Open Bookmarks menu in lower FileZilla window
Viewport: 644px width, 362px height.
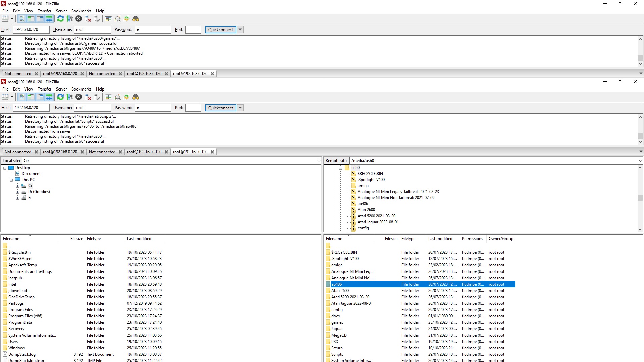click(81, 89)
